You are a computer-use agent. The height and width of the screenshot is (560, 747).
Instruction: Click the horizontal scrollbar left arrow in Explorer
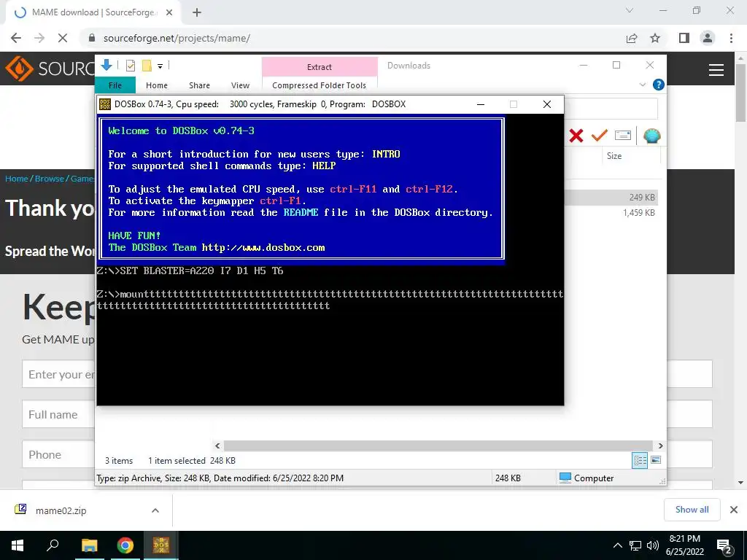(x=217, y=446)
